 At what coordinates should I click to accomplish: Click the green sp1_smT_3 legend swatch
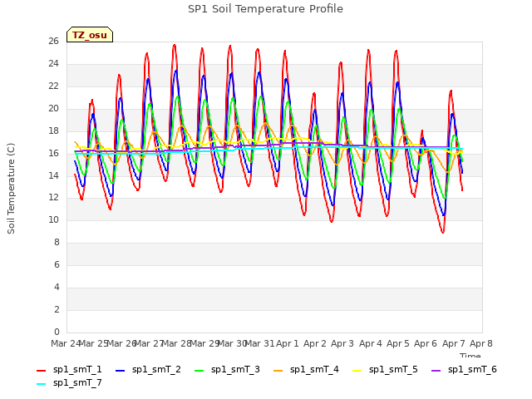pyautogui.click(x=199, y=371)
